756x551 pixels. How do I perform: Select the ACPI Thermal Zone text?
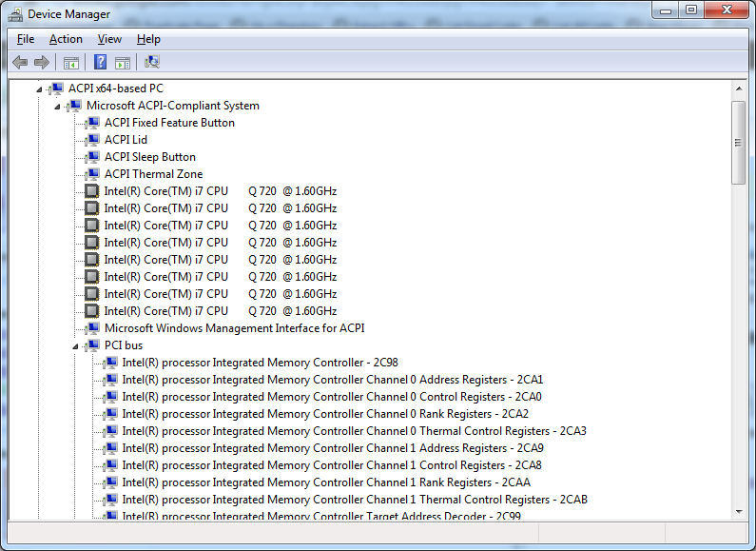click(153, 174)
